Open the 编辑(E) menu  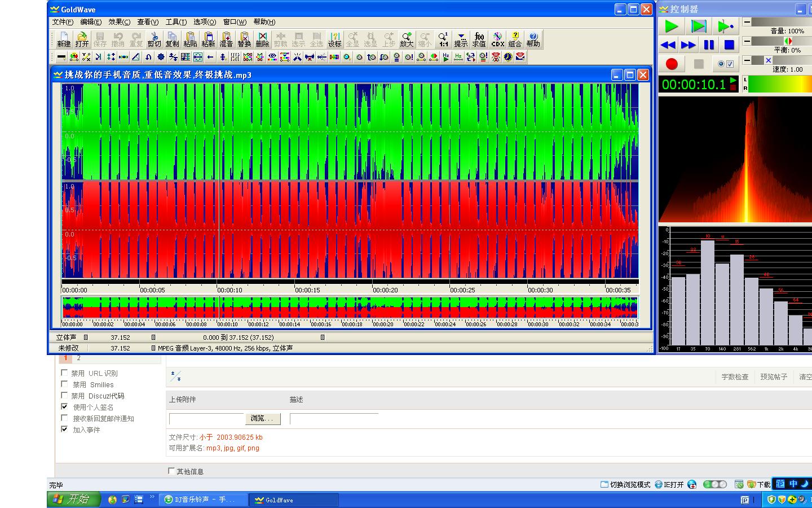pyautogui.click(x=91, y=22)
